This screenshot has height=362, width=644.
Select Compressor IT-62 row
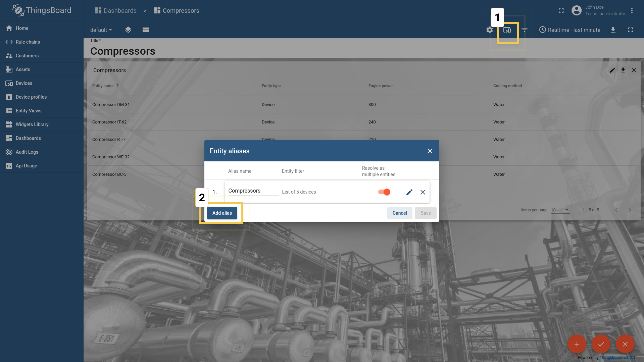pyautogui.click(x=364, y=122)
